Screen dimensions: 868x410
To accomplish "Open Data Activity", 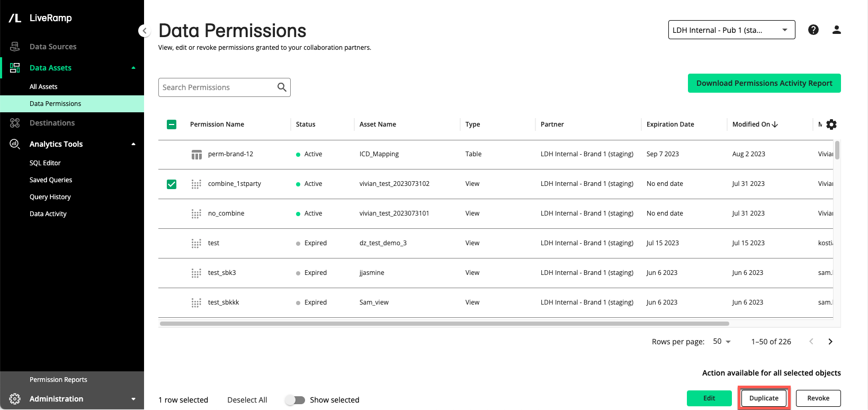I will [48, 214].
